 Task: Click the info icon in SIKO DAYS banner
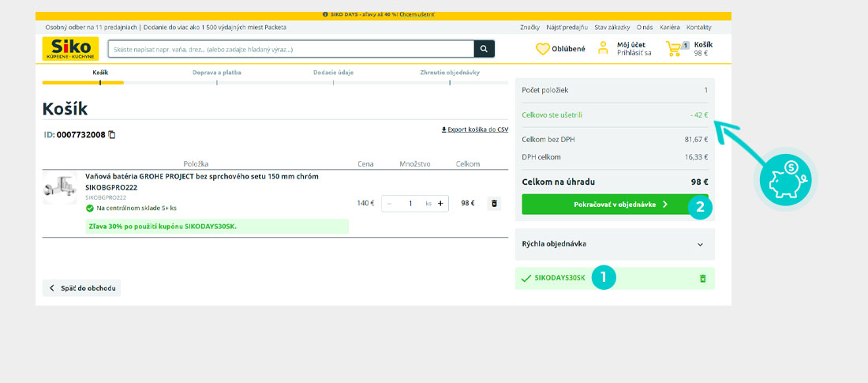[325, 14]
